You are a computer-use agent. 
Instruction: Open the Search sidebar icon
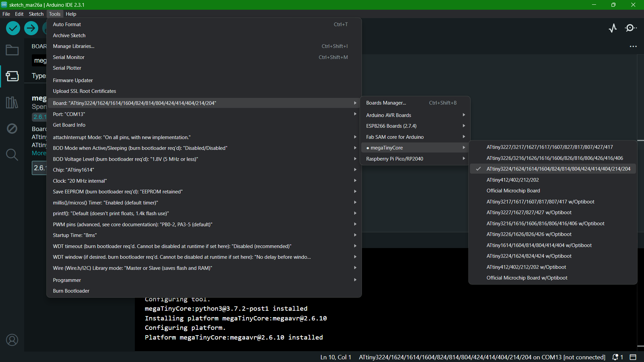pyautogui.click(x=12, y=155)
